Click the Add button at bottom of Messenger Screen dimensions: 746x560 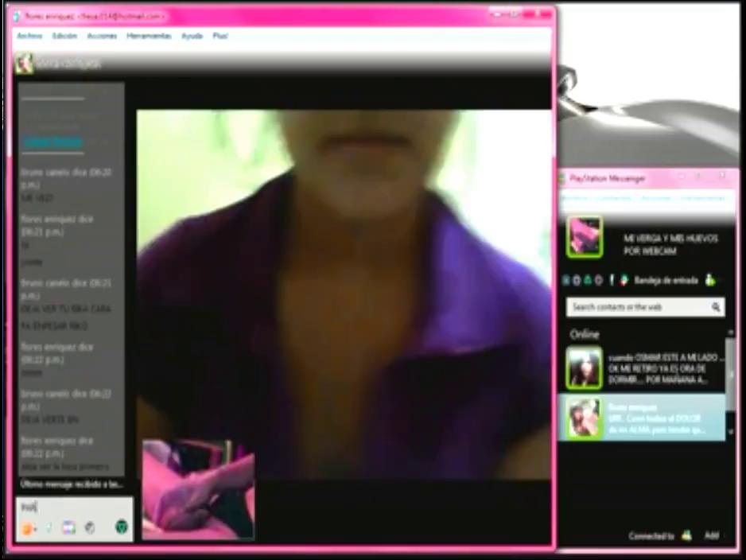click(711, 536)
